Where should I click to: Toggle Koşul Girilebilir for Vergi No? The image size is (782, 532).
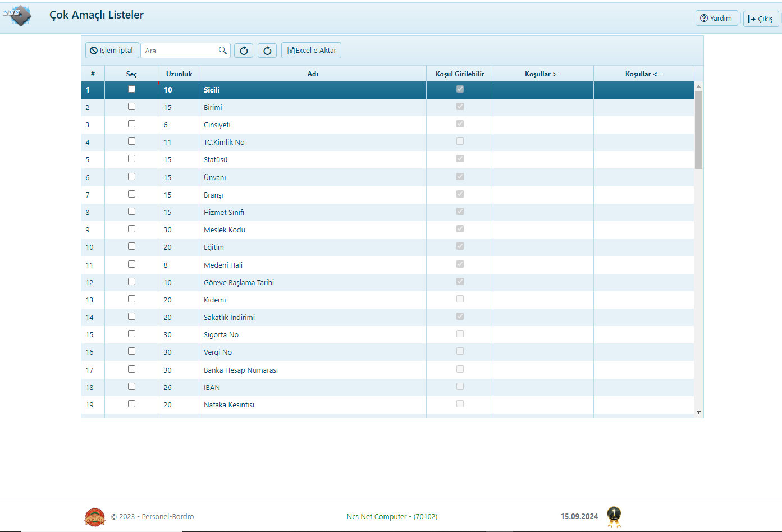460,351
